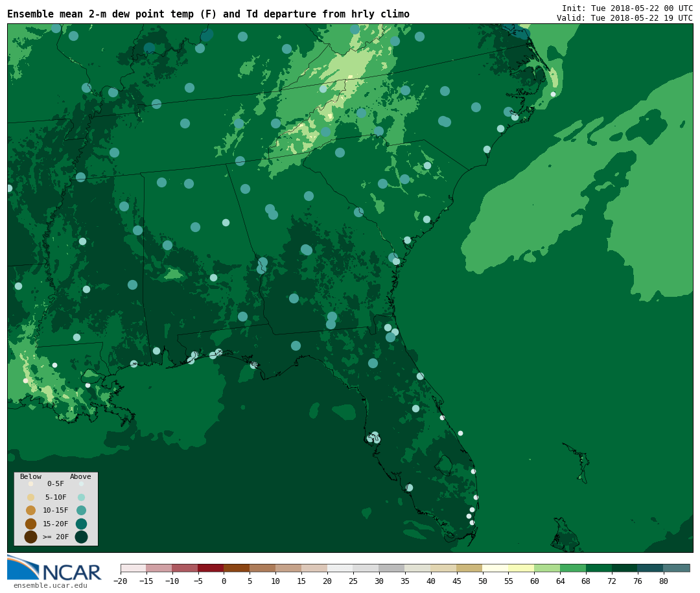Click the teal '10-15F' above legend circle
The height and width of the screenshot is (593, 700).
pyautogui.click(x=81, y=511)
